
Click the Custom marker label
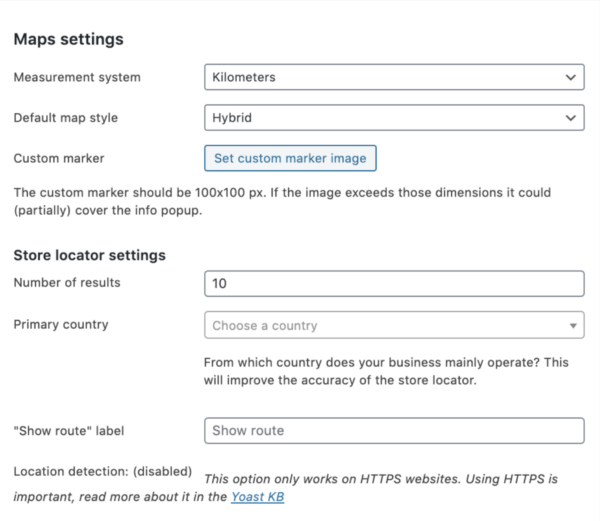point(59,158)
